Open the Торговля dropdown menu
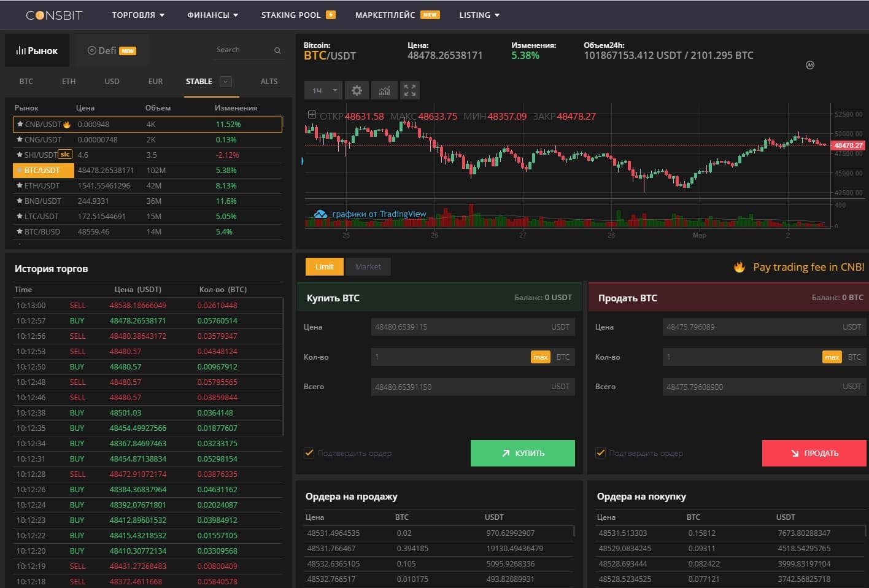The width and height of the screenshot is (869, 588). tap(138, 15)
